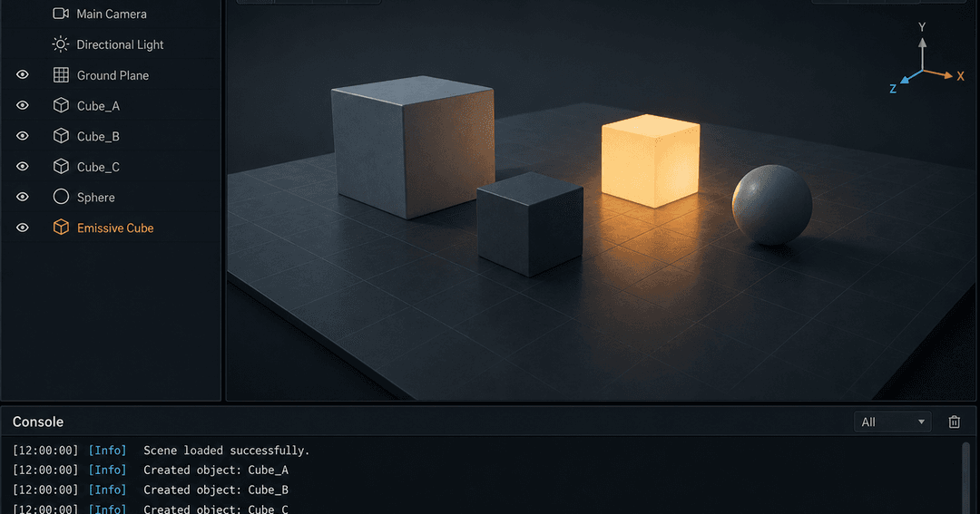
Task: Click the console scrollbar
Action: 965,477
